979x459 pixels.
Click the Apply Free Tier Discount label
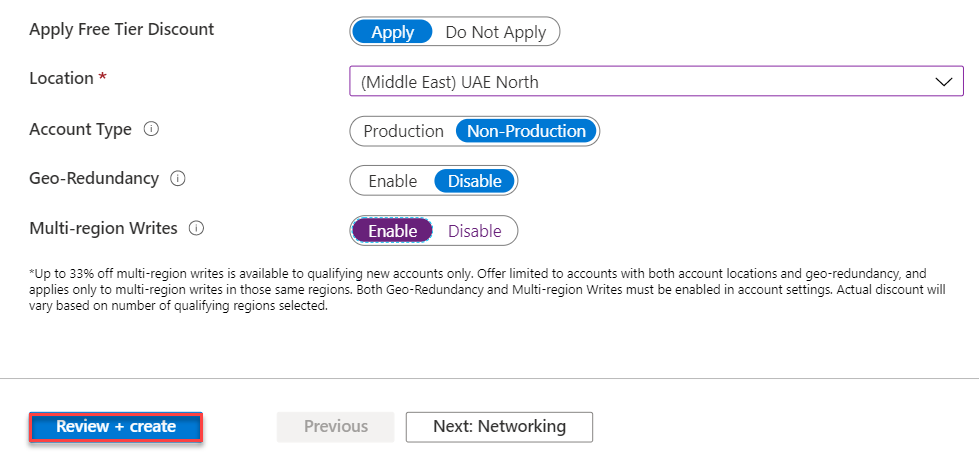point(122,29)
